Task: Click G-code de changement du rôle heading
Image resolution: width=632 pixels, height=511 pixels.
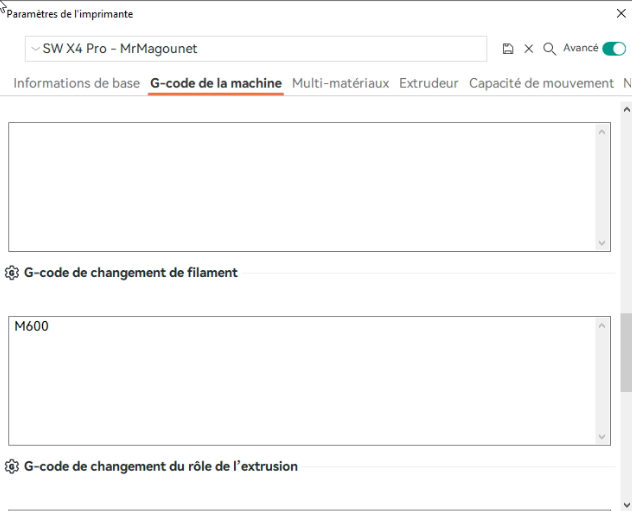Action: pyautogui.click(x=161, y=466)
